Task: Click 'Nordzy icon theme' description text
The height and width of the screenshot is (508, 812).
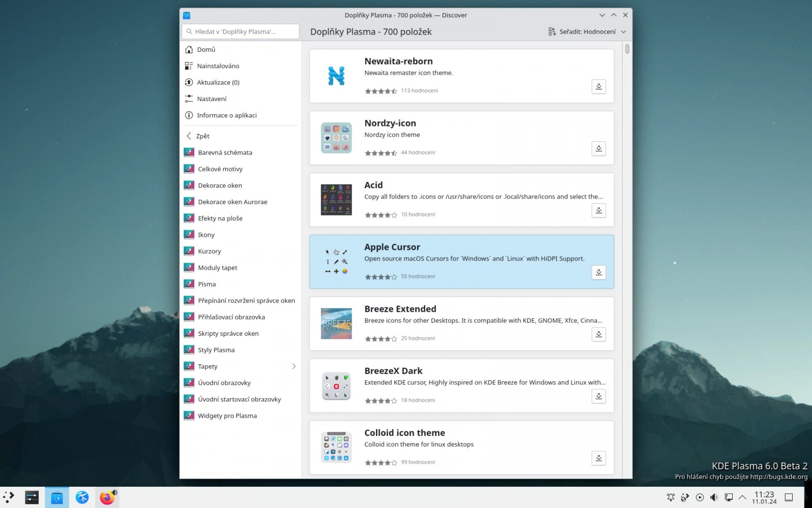Action: [x=392, y=135]
